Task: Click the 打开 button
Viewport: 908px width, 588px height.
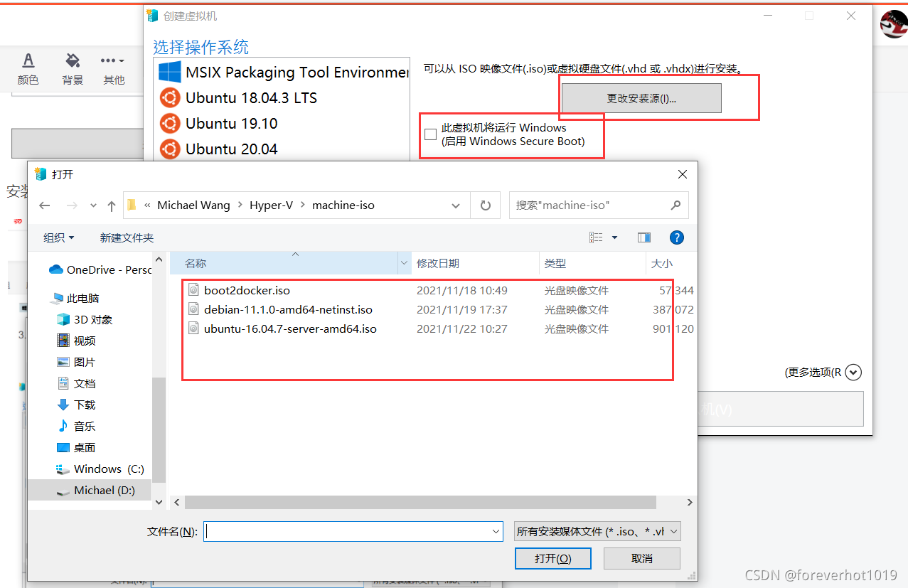Action: click(x=552, y=558)
